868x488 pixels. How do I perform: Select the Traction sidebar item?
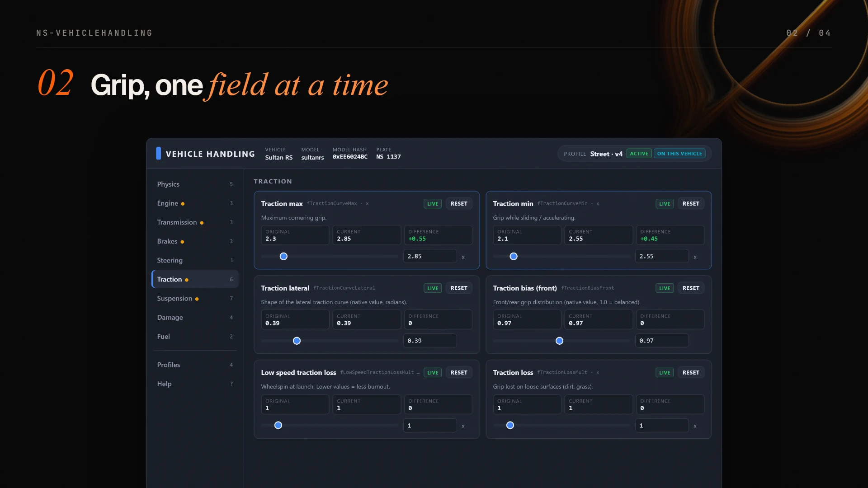[195, 279]
